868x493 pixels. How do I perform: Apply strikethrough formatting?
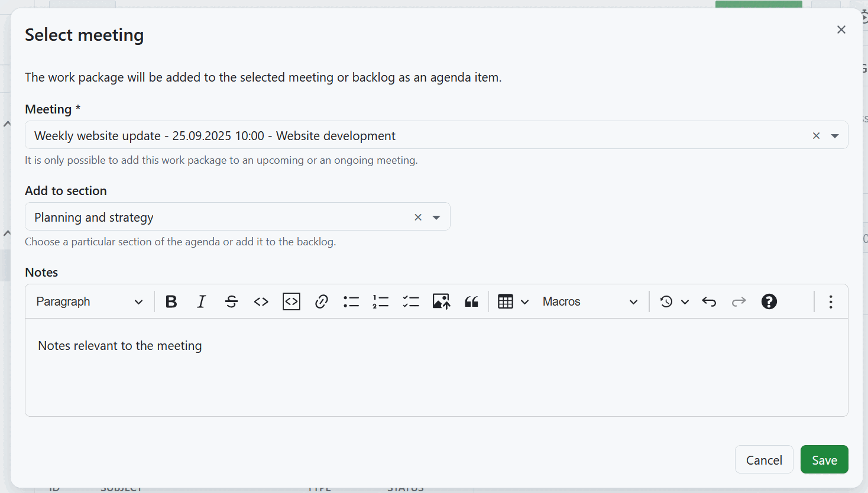pyautogui.click(x=231, y=301)
